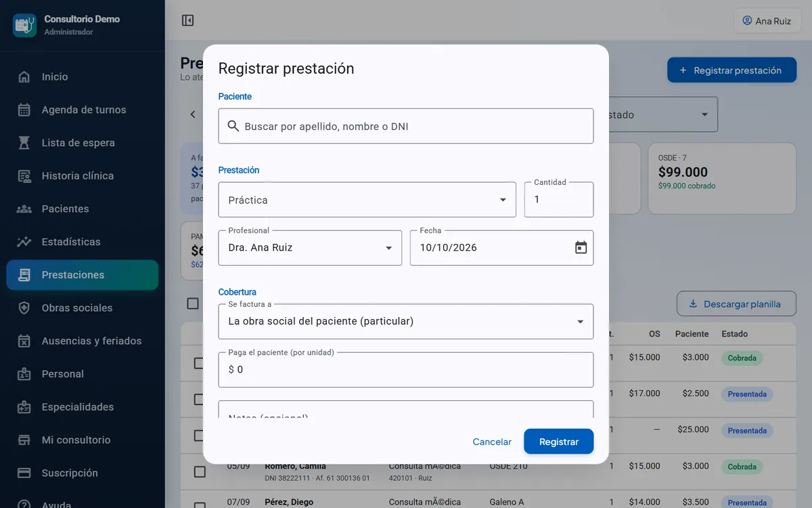
Task: Toggle the select-all checkbox above the table
Action: click(193, 303)
